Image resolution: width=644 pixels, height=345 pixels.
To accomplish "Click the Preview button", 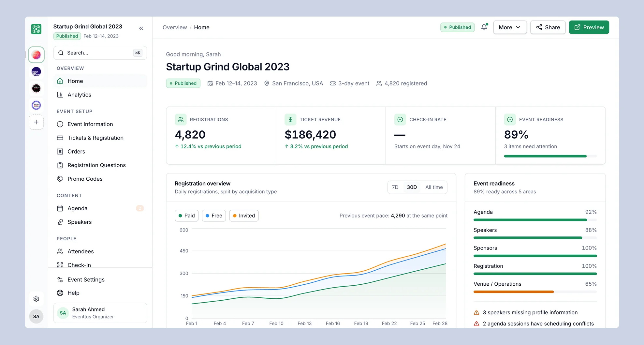I will 589,27.
